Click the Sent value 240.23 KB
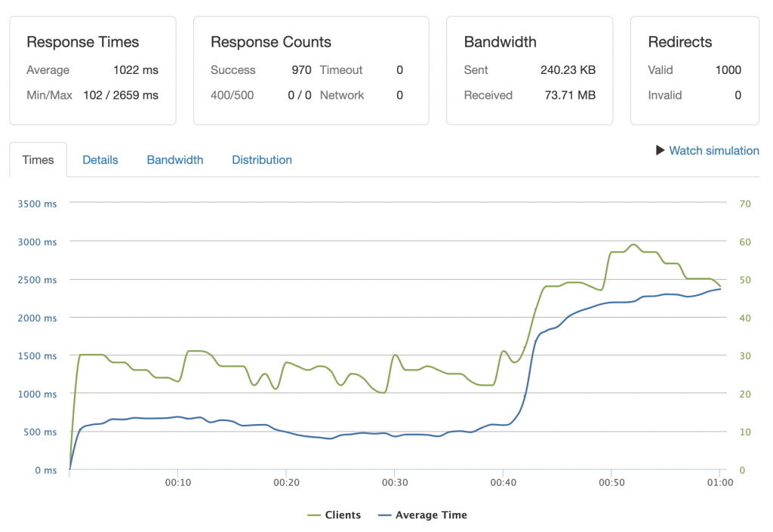 point(568,70)
